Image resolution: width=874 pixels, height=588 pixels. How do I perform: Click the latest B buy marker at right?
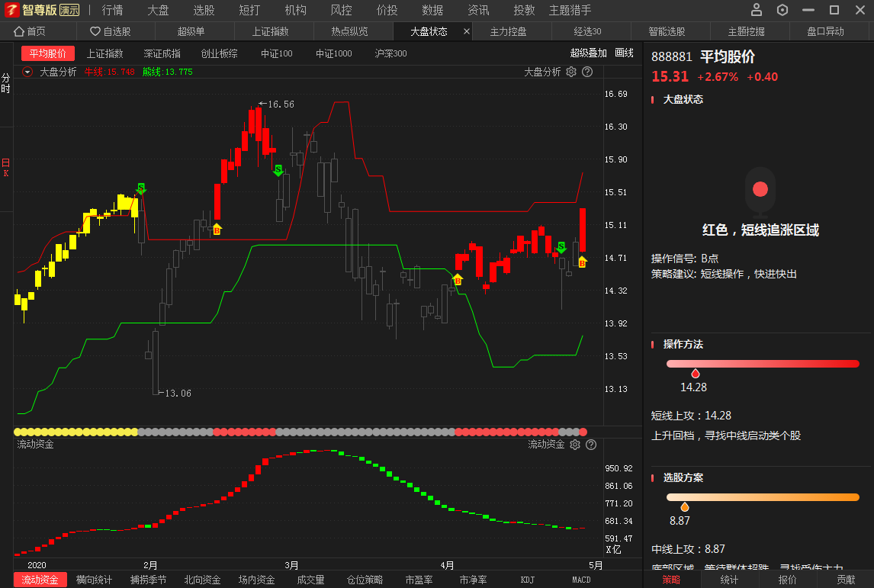pyautogui.click(x=582, y=262)
